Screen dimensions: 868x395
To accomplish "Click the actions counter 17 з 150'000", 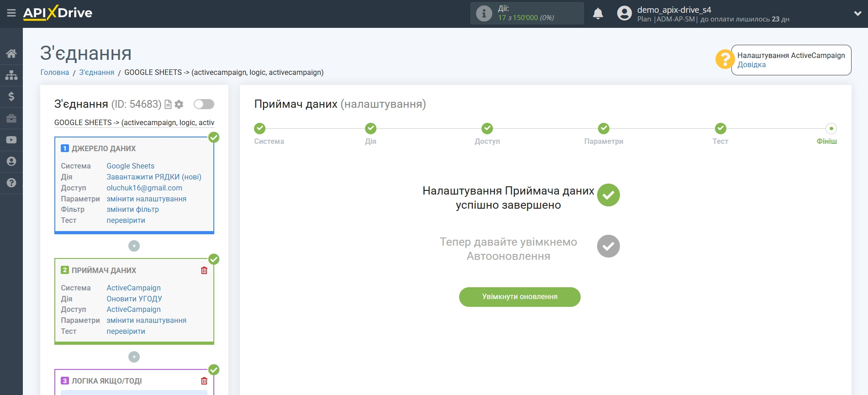I will (x=526, y=18).
